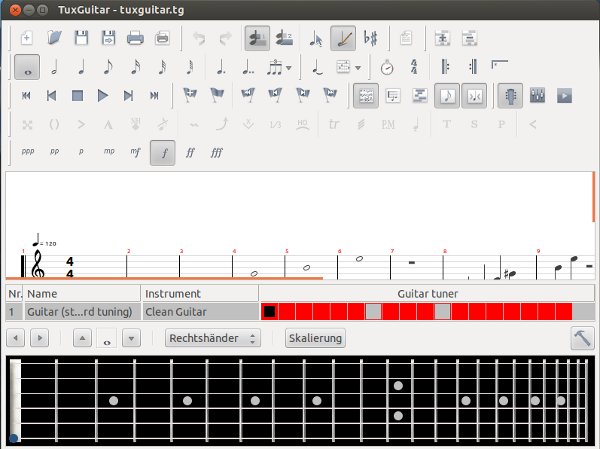
Task: Jump to first measure
Action: 26,96
